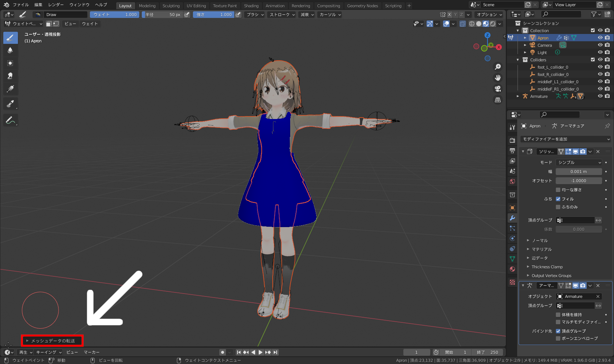
Task: Select the Smear weight tool
Action: pyautogui.click(x=10, y=76)
